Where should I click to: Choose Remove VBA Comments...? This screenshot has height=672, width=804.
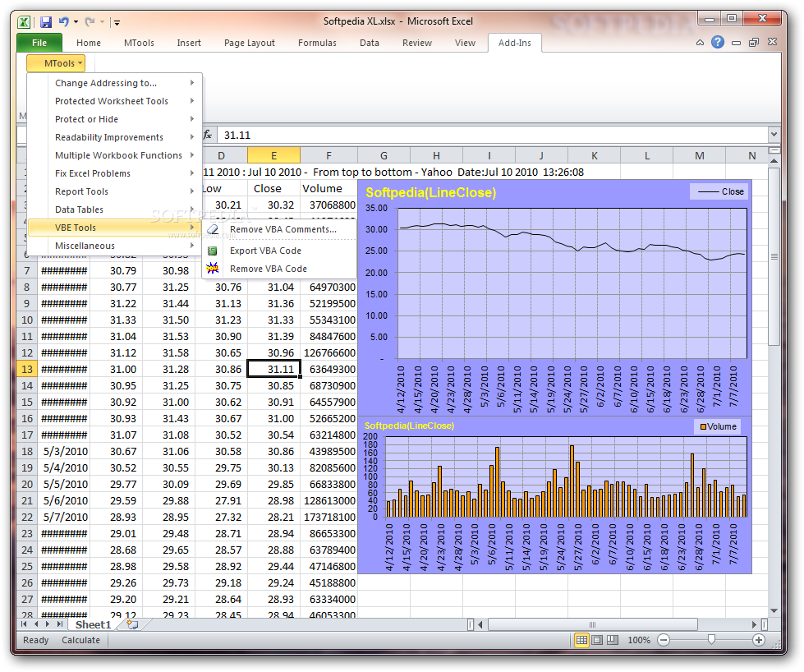(x=279, y=229)
